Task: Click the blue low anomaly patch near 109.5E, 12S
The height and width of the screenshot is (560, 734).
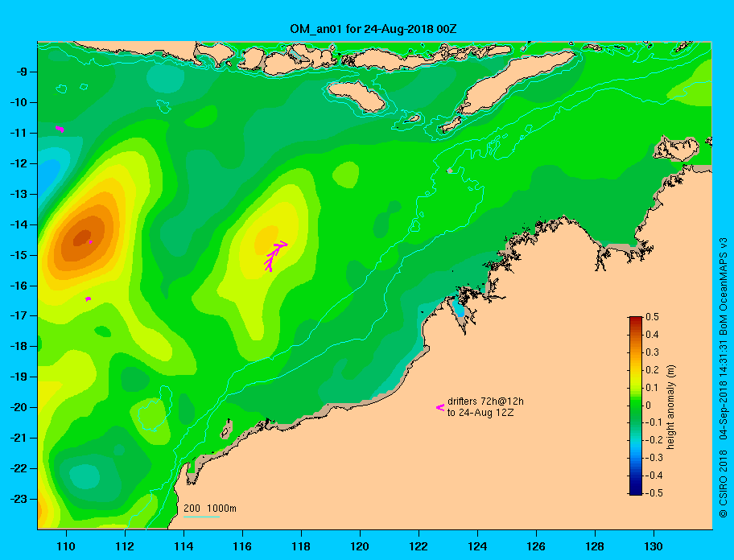Action: pos(47,177)
